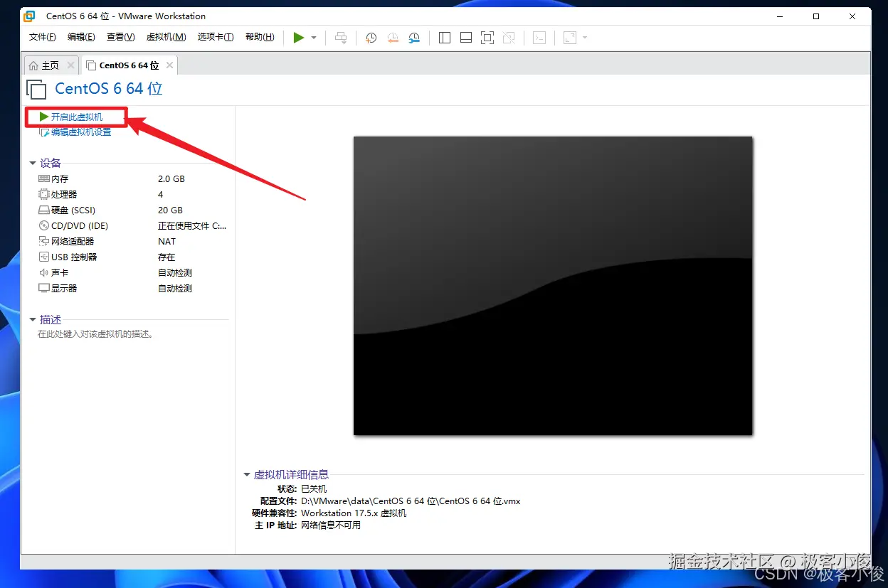Open the 选项卡(T) menu
888x588 pixels.
coord(216,37)
